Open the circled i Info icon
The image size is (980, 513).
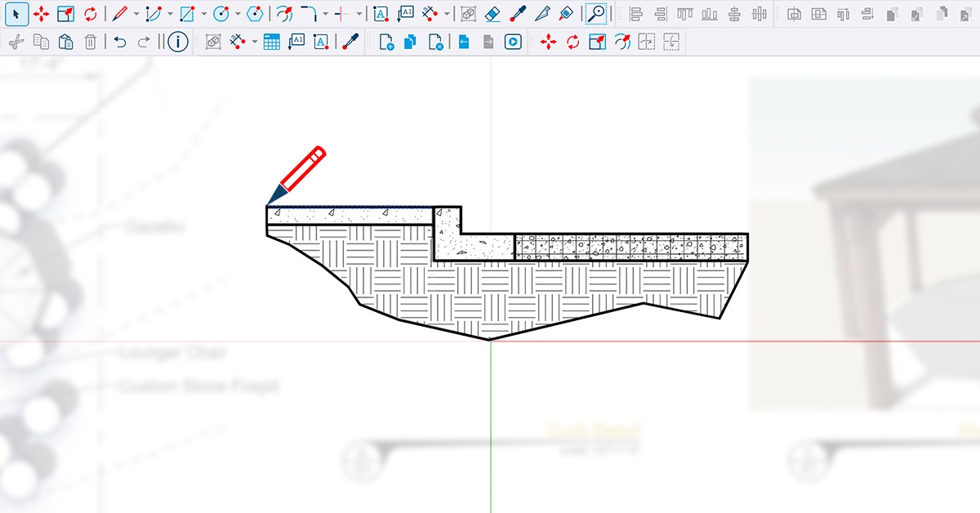coord(178,42)
